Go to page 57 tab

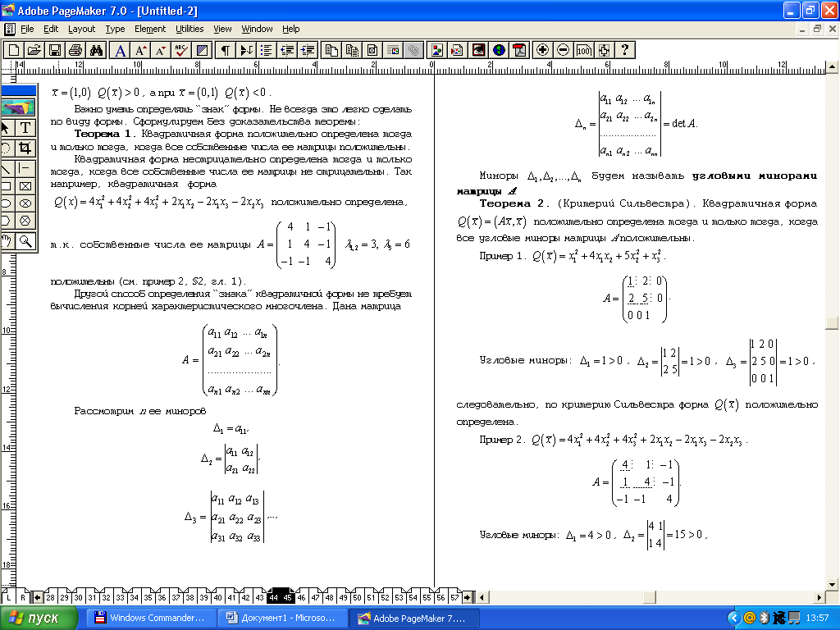click(x=454, y=597)
